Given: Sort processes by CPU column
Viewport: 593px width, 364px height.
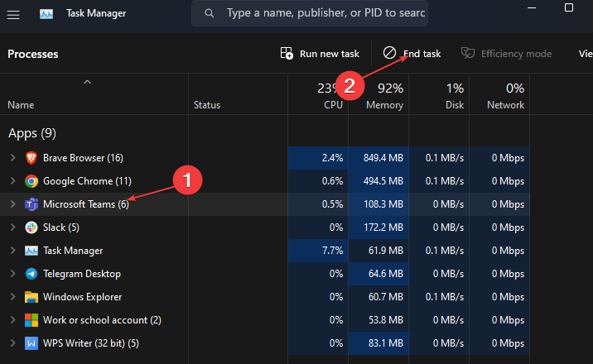Looking at the screenshot, I should (331, 105).
